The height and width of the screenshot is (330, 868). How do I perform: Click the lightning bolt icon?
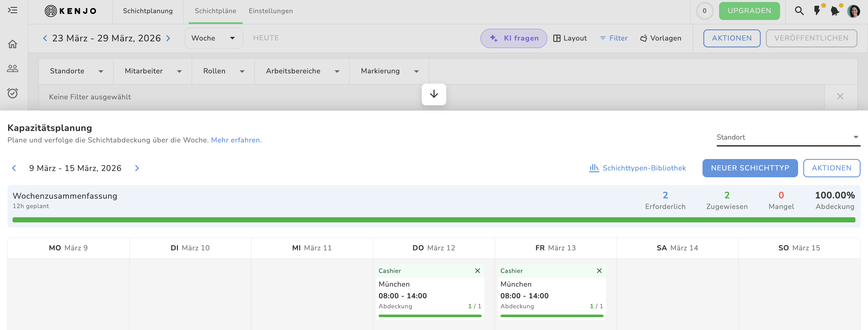click(x=817, y=11)
